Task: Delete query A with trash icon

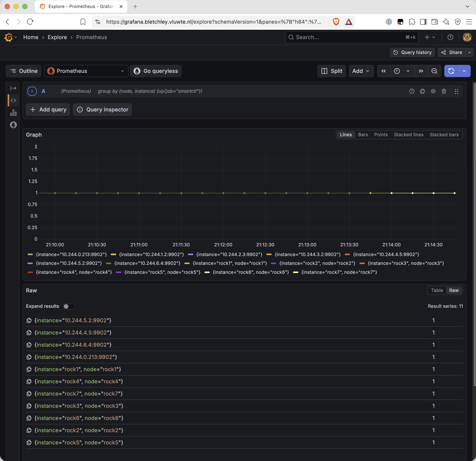Action: pyautogui.click(x=444, y=91)
